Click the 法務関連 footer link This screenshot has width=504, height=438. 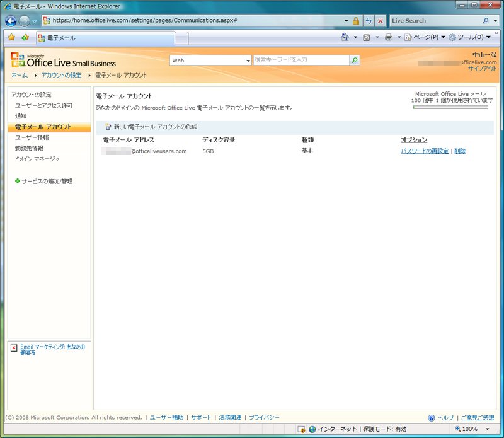pos(230,417)
